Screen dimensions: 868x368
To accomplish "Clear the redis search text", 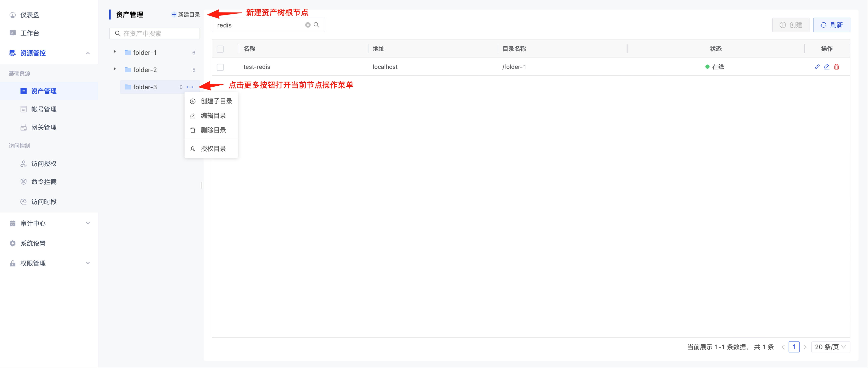I will (308, 25).
